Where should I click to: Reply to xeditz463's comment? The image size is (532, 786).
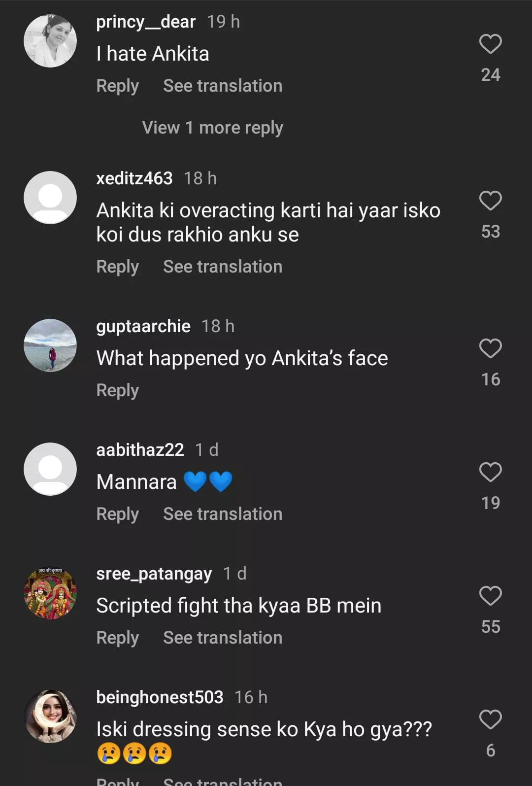[117, 267]
